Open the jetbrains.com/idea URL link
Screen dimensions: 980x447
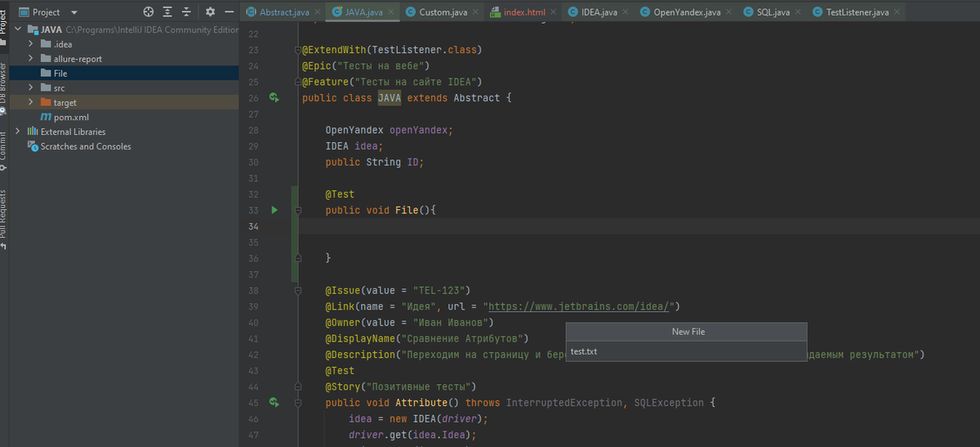(x=580, y=306)
